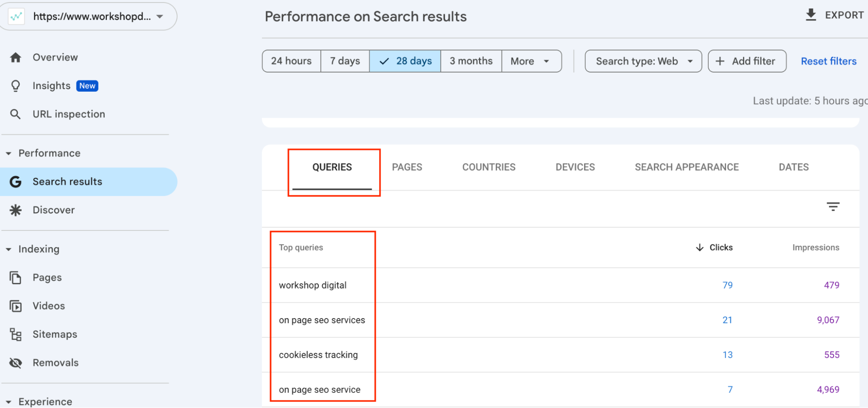Select the 'workshop digital' query row
The height and width of the screenshot is (408, 868).
(561, 285)
